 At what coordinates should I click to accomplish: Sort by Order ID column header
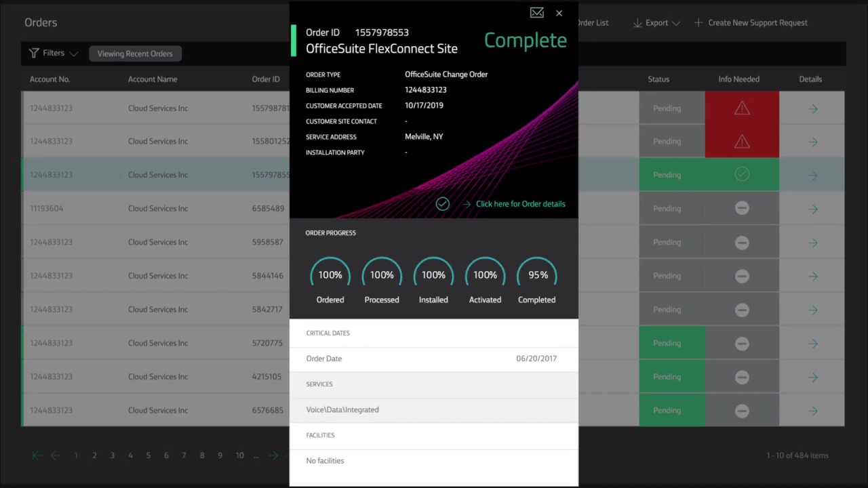pos(266,79)
